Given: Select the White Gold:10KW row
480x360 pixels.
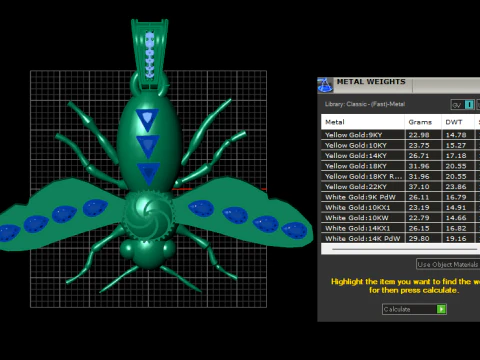Looking at the screenshot, I should [x=400, y=217].
